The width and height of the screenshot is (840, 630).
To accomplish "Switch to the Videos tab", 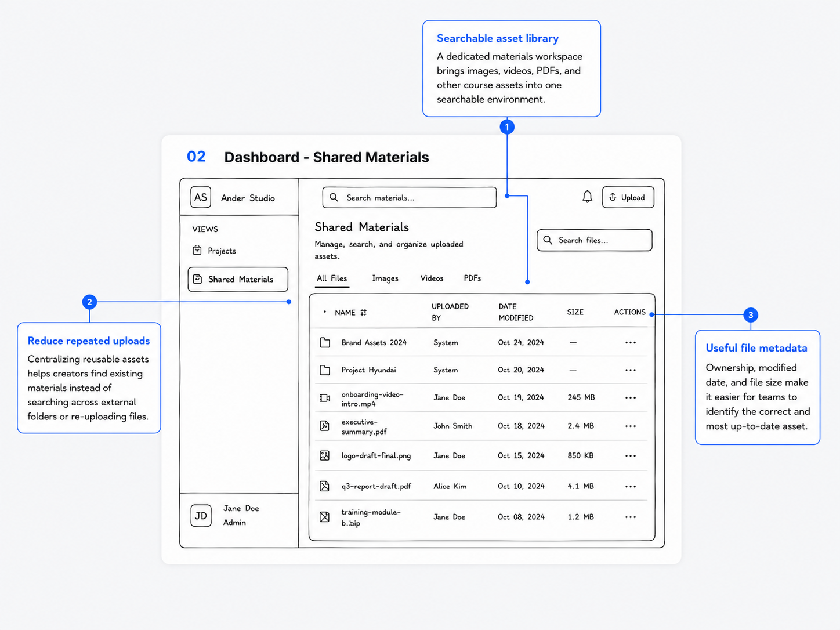I will click(x=432, y=278).
